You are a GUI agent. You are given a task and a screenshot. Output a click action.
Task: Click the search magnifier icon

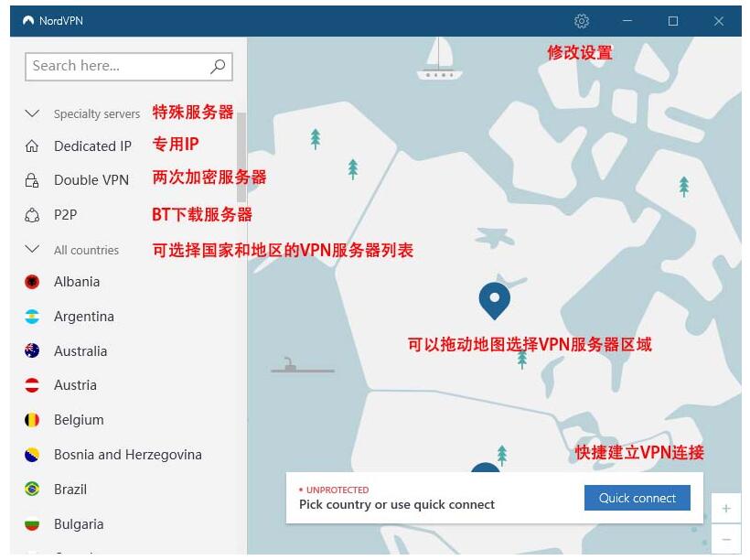coord(218,67)
